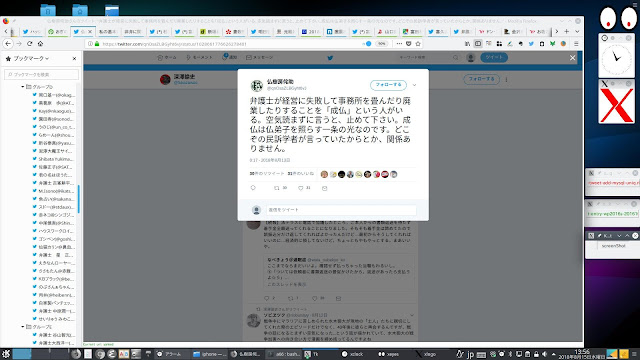640x360 pixels.
Task: Click the bookmarks search field
Action: (x=41, y=74)
